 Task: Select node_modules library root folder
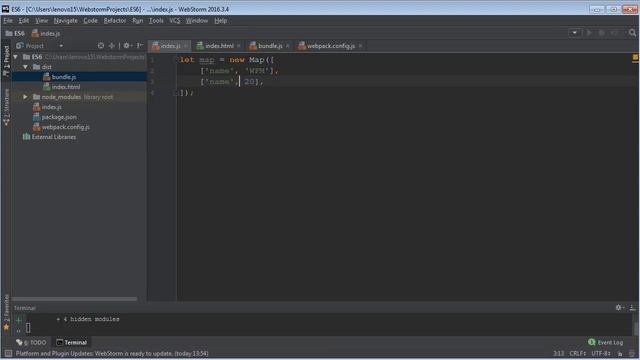coord(73,97)
